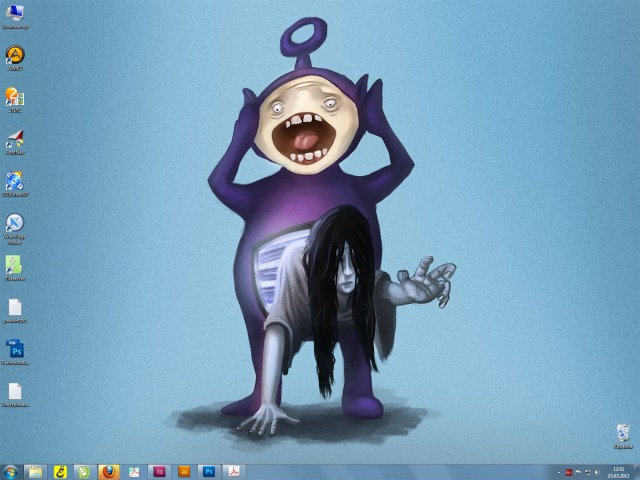Select the bottom blank document desktop file
640x480 pixels.
[15, 395]
